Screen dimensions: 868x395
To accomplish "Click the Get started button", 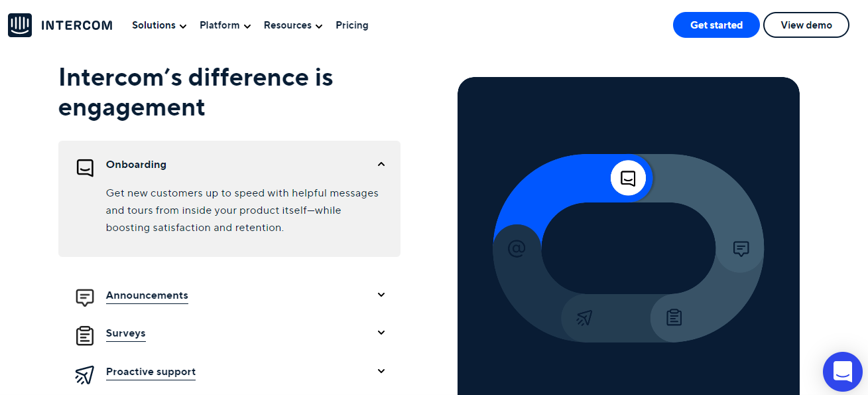I will [x=716, y=25].
